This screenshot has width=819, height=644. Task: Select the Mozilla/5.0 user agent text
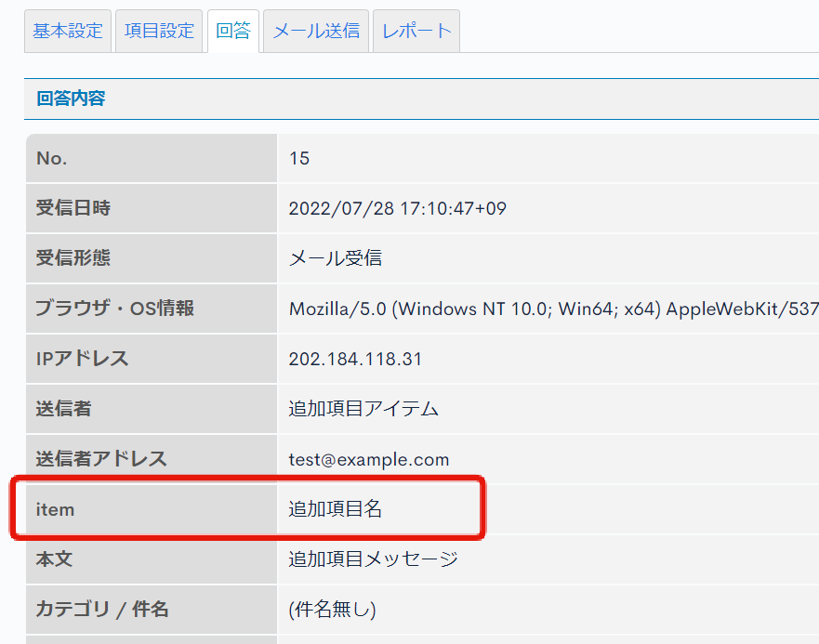554,309
